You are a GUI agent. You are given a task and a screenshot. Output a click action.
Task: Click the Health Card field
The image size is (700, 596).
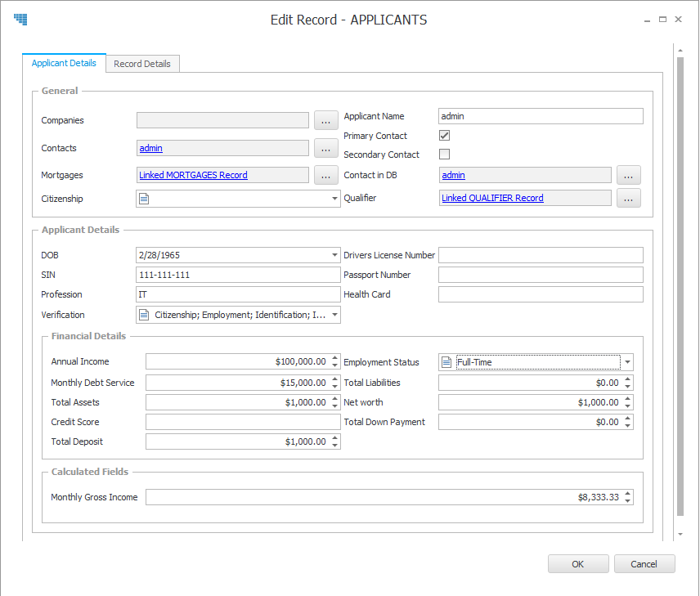click(541, 294)
